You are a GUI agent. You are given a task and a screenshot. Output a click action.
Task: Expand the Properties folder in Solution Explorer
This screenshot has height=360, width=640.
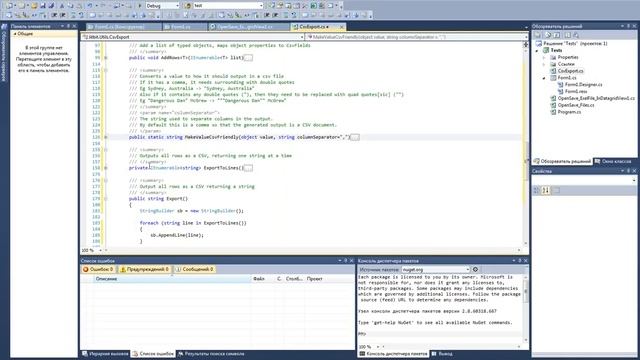(x=544, y=58)
